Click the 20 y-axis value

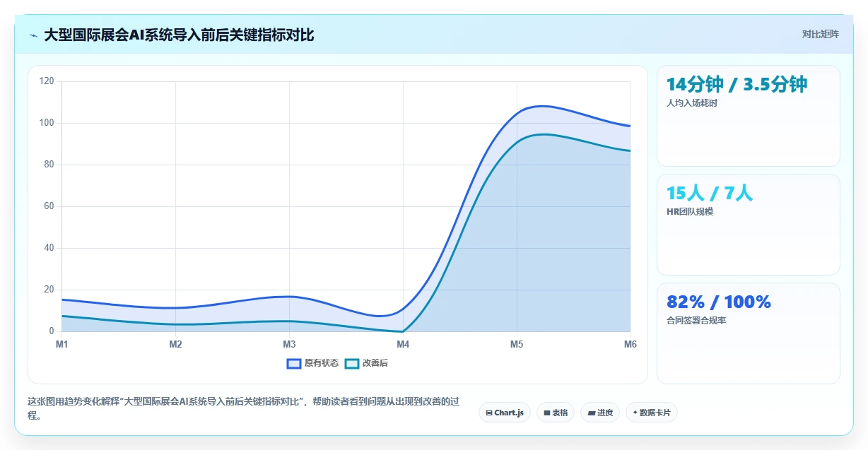coord(49,290)
